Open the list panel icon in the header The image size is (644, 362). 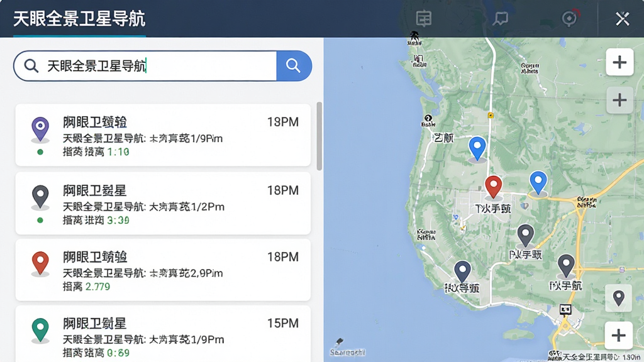[423, 18]
